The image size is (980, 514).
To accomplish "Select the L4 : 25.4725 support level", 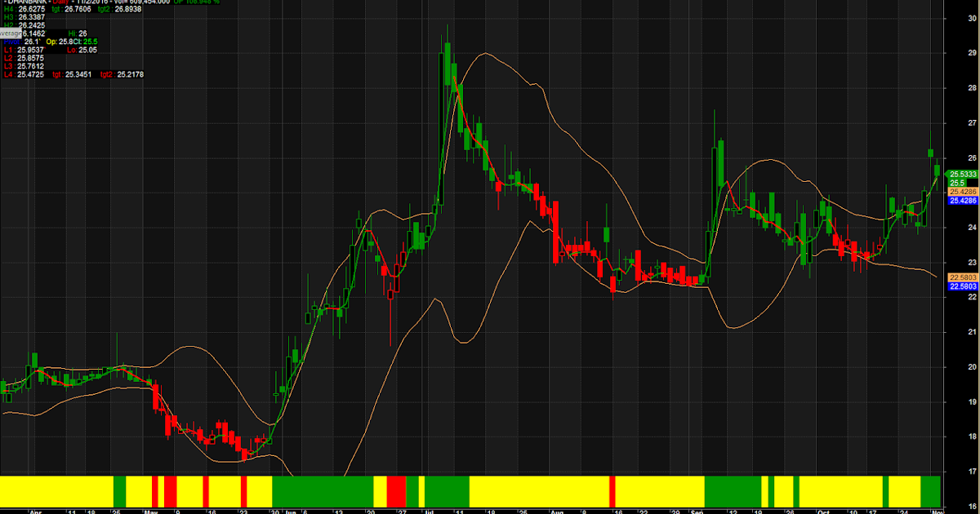I will click(x=24, y=74).
